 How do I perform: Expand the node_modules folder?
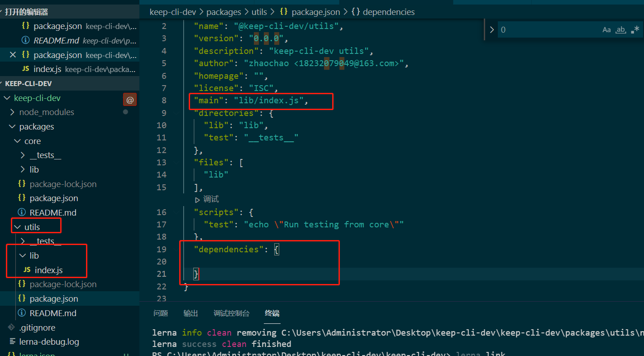pyautogui.click(x=12, y=112)
